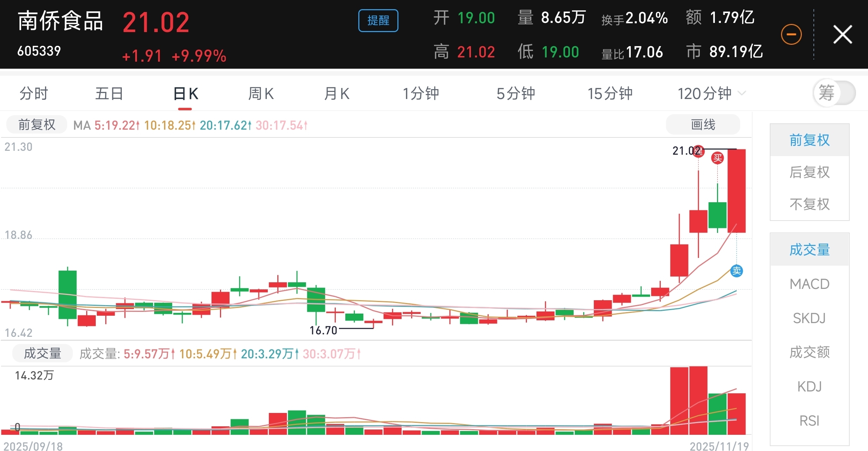Close the chart with the X icon

coord(843,35)
